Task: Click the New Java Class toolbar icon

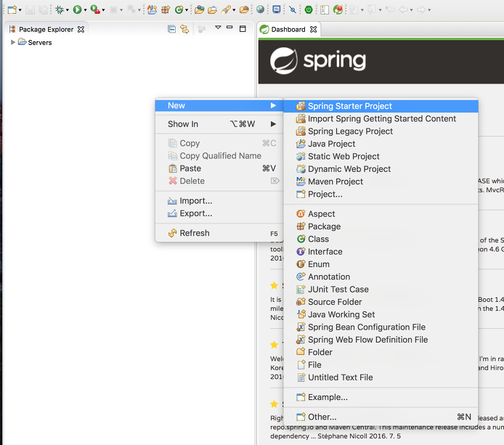Action: pyautogui.click(x=179, y=9)
